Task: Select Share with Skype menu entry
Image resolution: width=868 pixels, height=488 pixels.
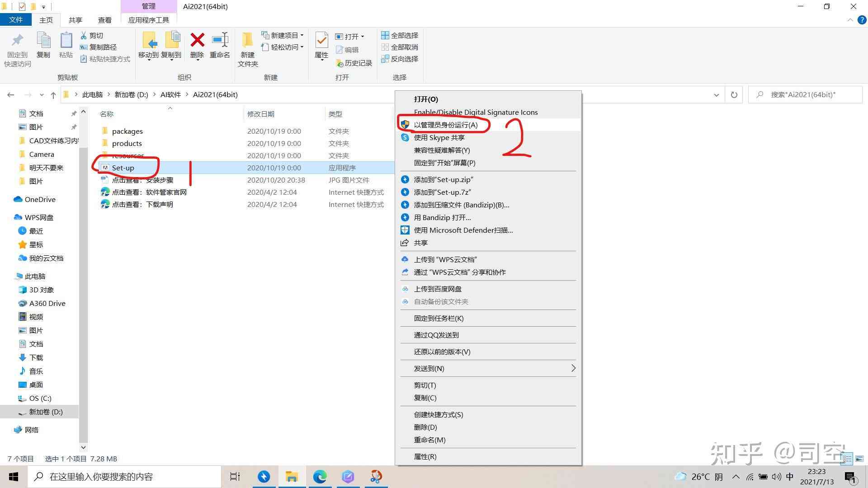Action: (x=488, y=137)
